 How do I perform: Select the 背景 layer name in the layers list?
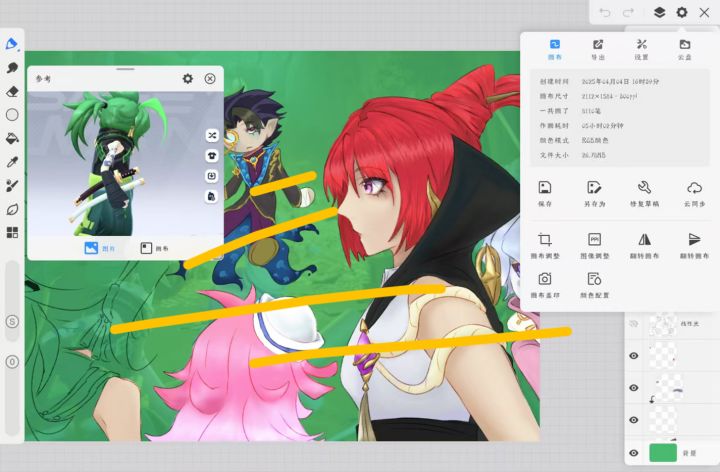(689, 453)
